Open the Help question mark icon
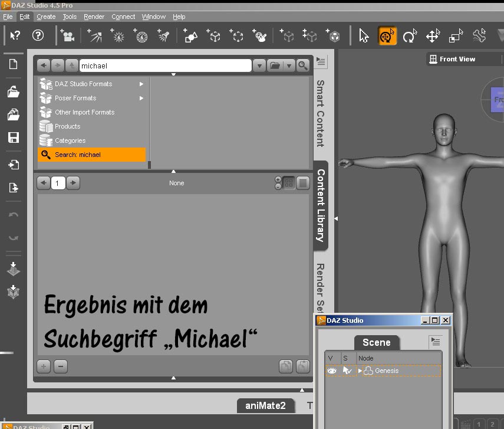Viewport: 504px width, 429px height. coord(38,35)
